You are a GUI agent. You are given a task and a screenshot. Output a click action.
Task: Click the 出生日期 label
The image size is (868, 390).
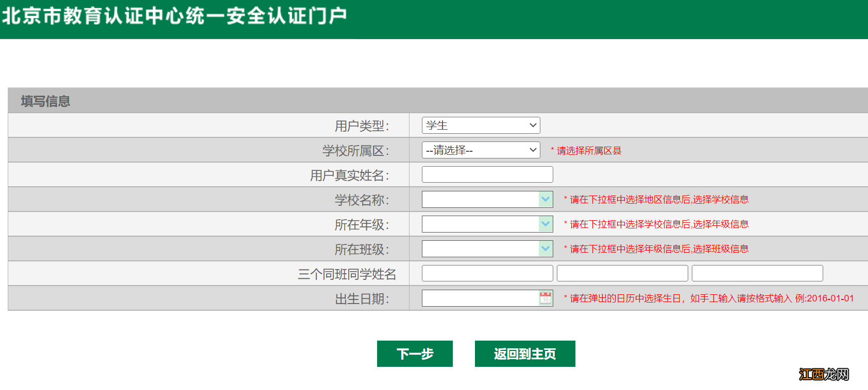(362, 298)
